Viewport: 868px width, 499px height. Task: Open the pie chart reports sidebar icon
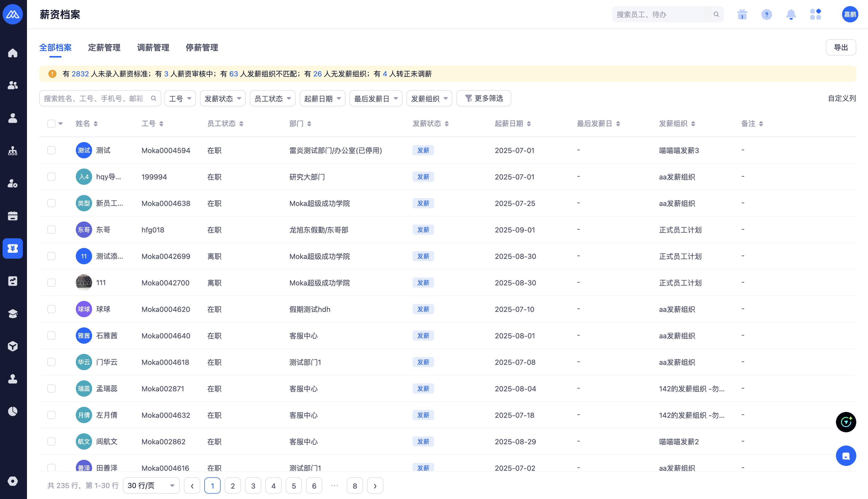[x=13, y=411]
